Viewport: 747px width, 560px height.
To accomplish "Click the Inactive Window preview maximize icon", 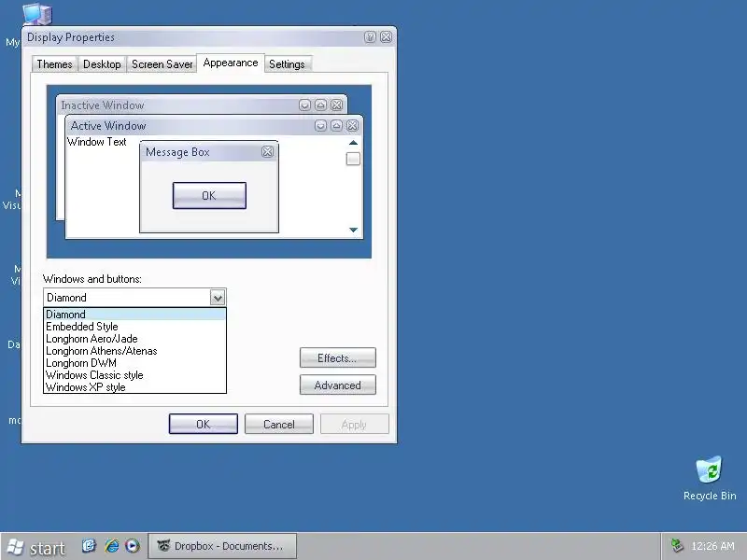I will (320, 105).
